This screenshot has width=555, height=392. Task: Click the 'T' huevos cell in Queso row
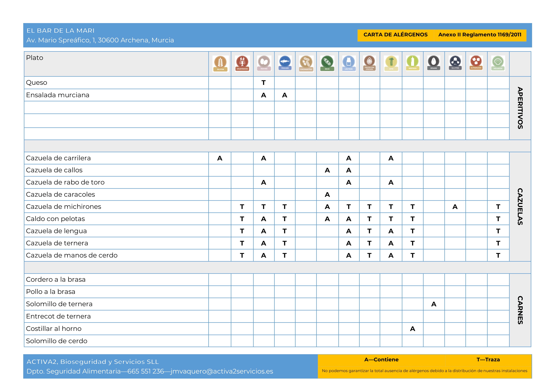[x=263, y=83]
